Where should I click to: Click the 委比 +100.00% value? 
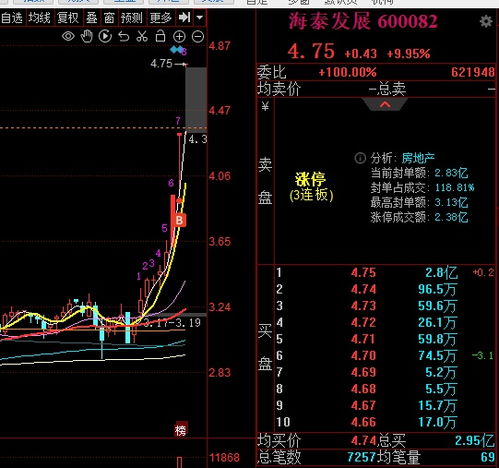pyautogui.click(x=348, y=72)
